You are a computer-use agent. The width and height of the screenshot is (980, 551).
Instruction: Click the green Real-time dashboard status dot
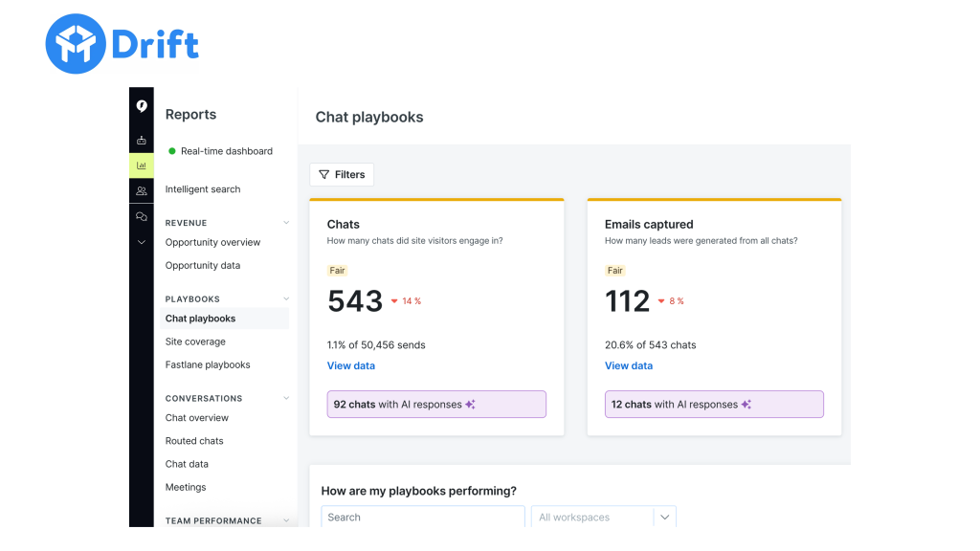(172, 150)
